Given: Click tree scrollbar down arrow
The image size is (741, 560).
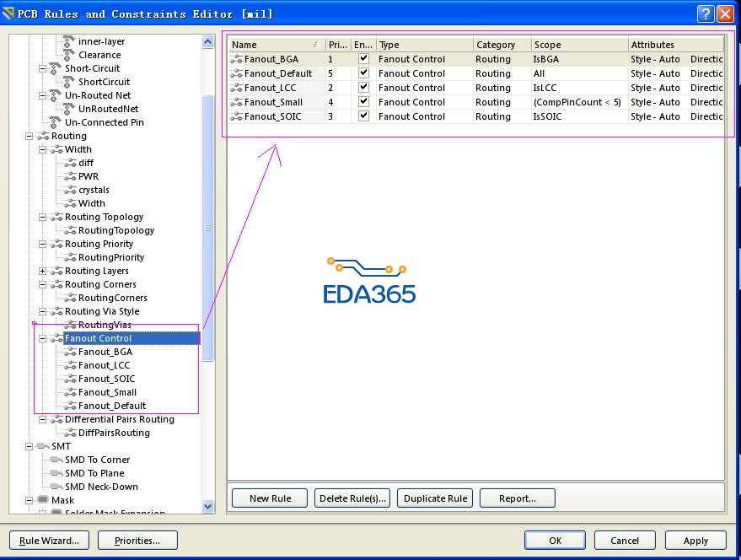Looking at the screenshot, I should pos(208,507).
